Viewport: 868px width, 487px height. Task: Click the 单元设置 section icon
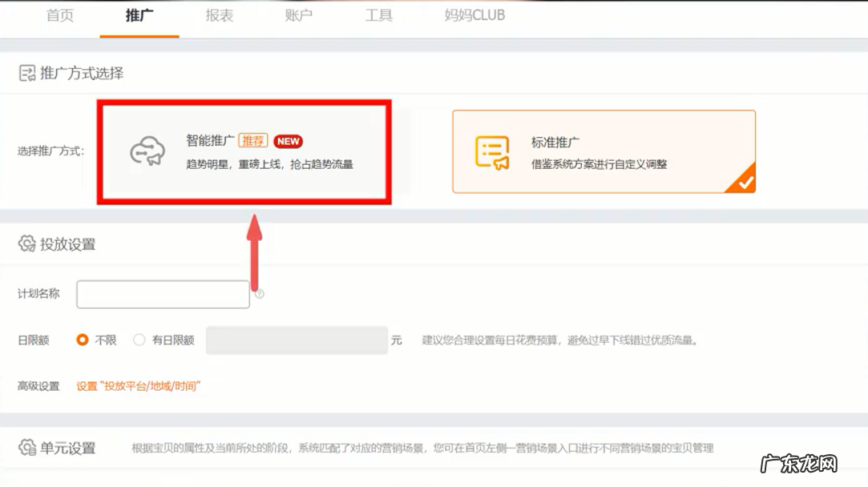[26, 449]
